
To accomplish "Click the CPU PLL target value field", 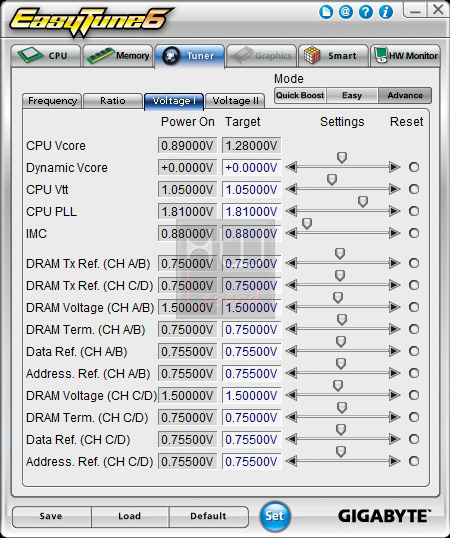I will [x=251, y=211].
